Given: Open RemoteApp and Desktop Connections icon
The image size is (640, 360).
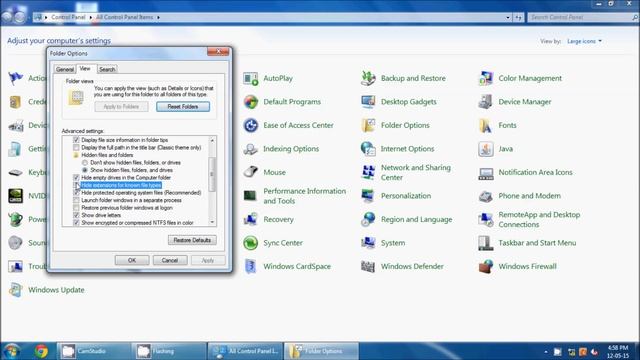Looking at the screenshot, I should 486,220.
